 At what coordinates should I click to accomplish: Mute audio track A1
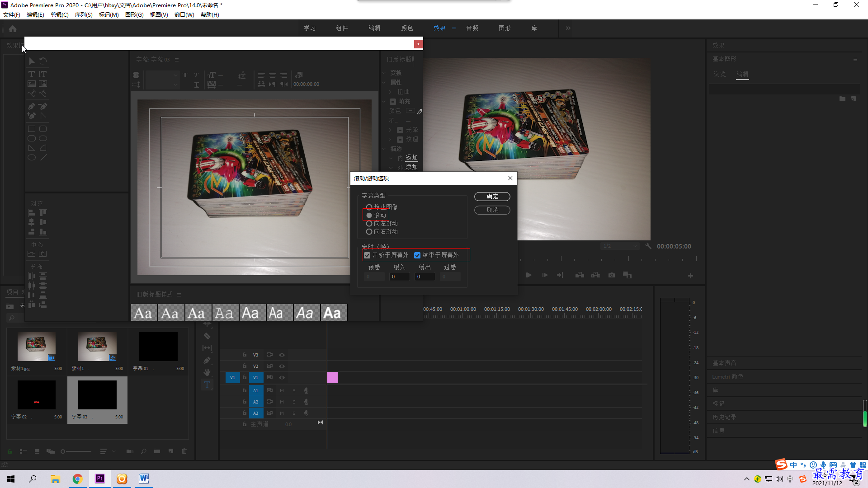pyautogui.click(x=282, y=390)
